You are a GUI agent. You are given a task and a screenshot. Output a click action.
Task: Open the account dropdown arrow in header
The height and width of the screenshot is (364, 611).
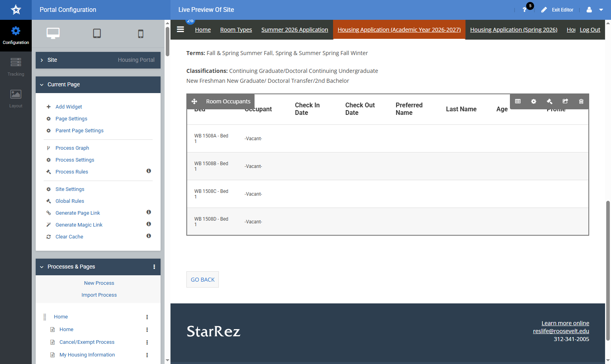pyautogui.click(x=601, y=10)
